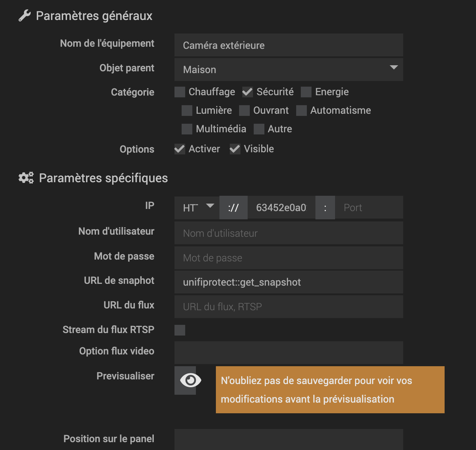
Task: Click the wrench icon beside Paramètres généraux
Action: click(25, 16)
